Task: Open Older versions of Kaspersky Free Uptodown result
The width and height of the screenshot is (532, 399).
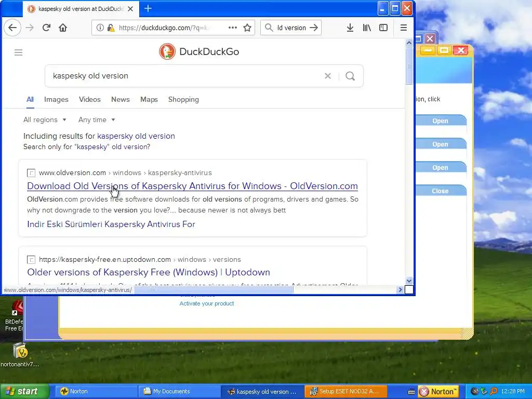Action: click(149, 272)
